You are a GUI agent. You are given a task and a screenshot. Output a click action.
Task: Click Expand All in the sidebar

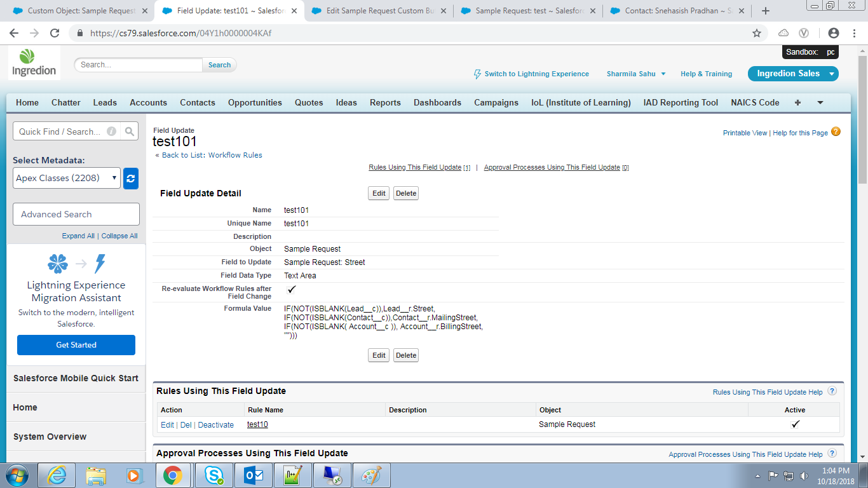pos(78,236)
